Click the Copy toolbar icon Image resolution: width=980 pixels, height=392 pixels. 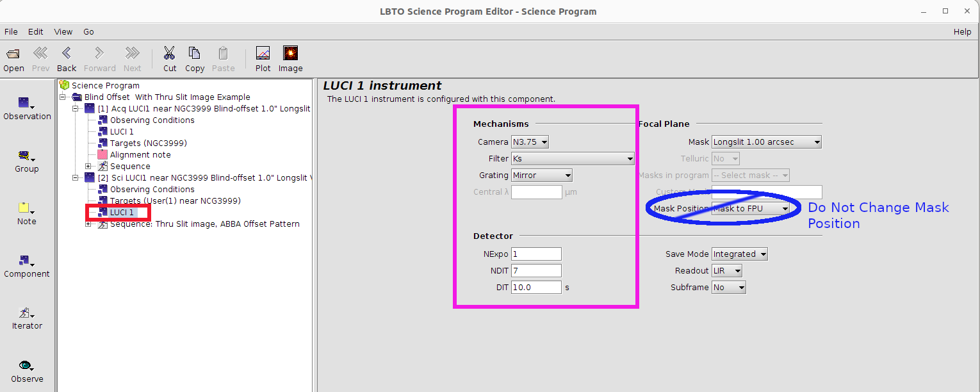click(195, 54)
